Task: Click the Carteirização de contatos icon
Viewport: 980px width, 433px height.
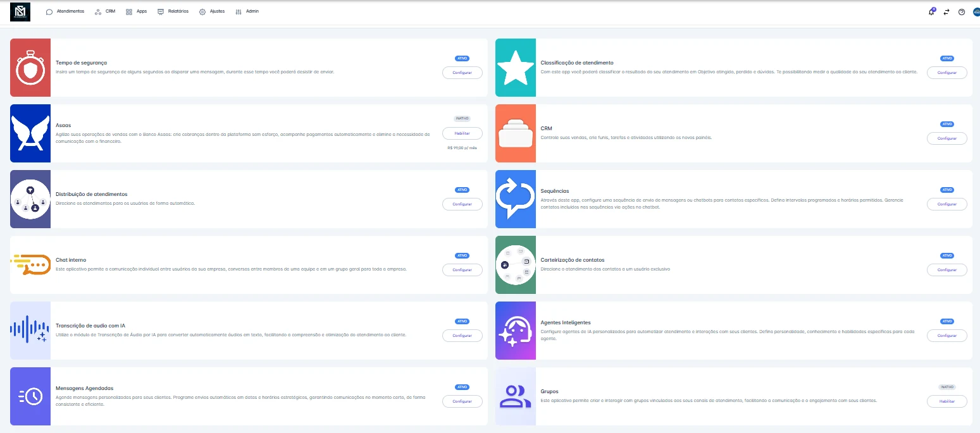Action: [x=516, y=265]
